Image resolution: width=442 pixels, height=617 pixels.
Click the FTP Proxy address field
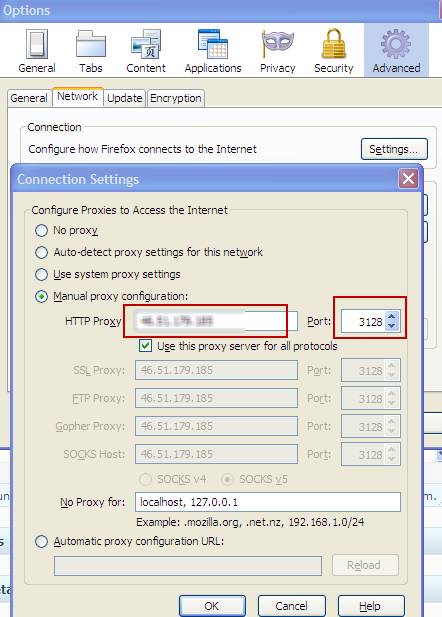tap(216, 398)
